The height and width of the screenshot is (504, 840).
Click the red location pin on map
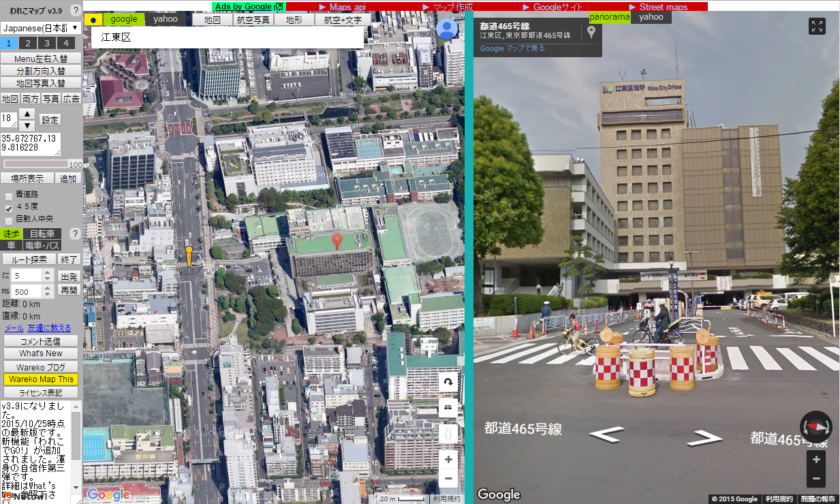coord(337,241)
